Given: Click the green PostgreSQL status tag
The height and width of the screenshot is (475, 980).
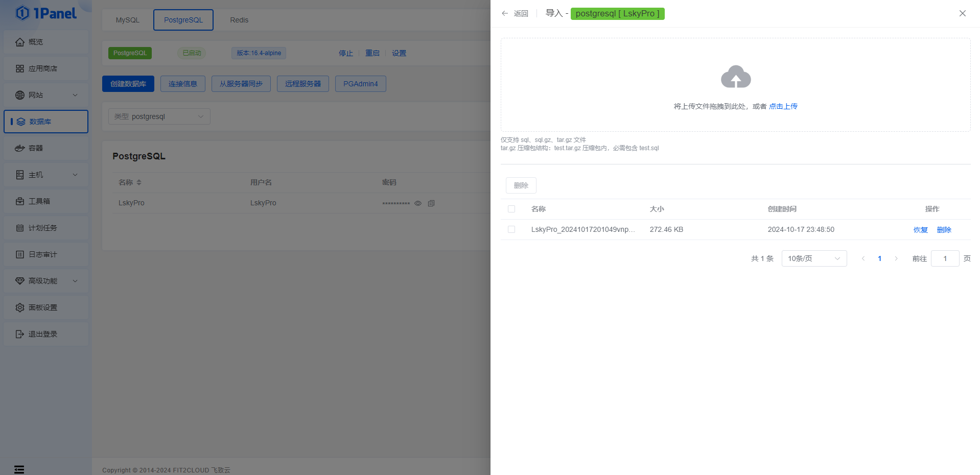Looking at the screenshot, I should point(130,53).
